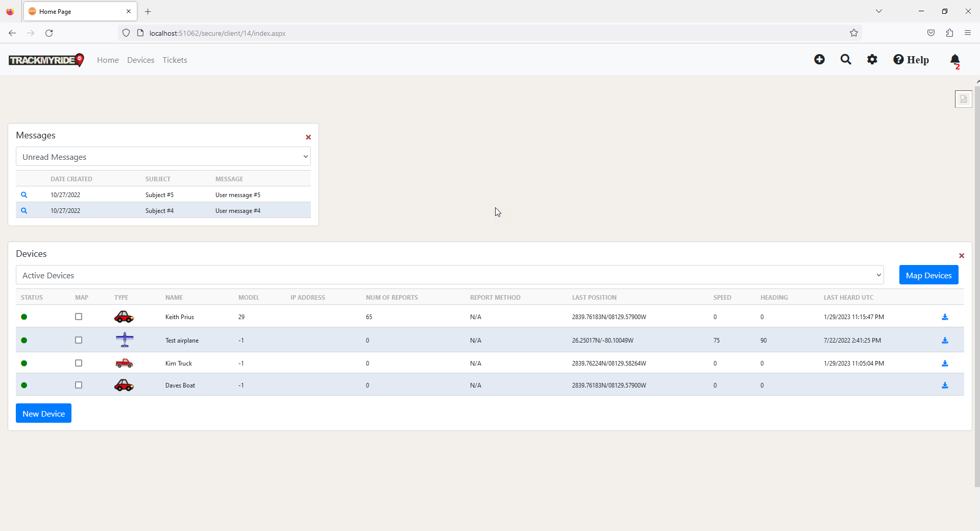Click the TrackMyRide logo

point(46,60)
